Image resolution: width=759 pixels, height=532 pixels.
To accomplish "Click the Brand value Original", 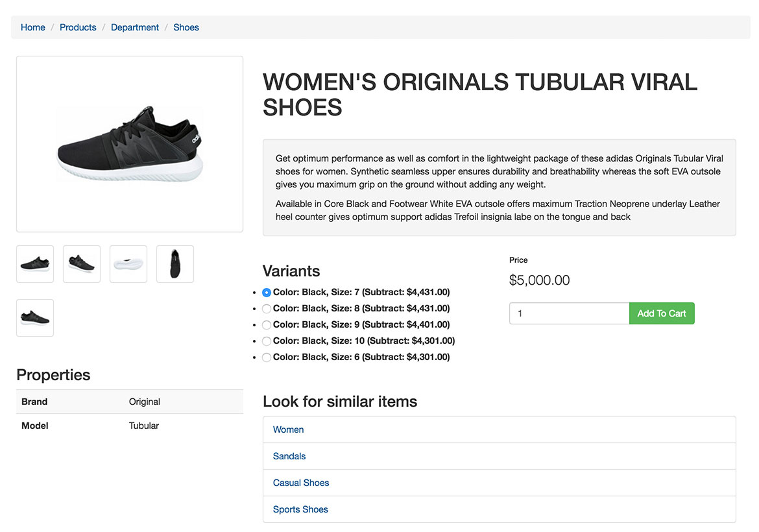I will (x=144, y=402).
